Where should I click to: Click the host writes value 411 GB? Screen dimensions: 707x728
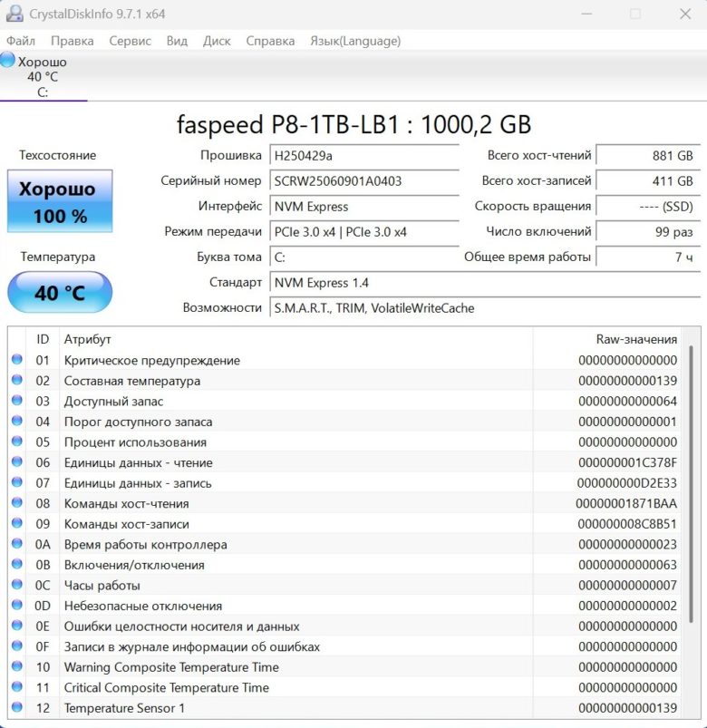pos(648,181)
